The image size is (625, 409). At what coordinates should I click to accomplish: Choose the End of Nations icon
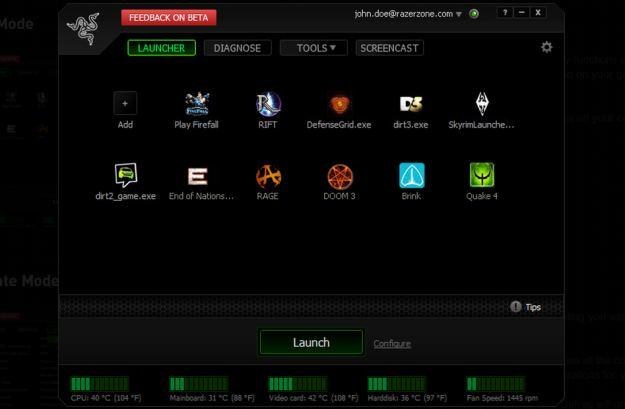click(197, 176)
